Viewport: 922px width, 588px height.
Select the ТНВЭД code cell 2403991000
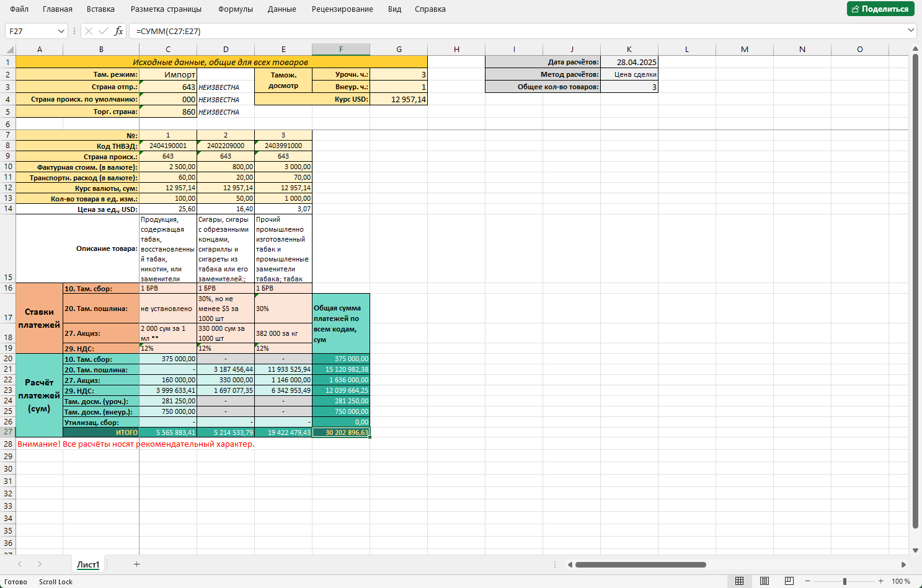click(x=283, y=146)
